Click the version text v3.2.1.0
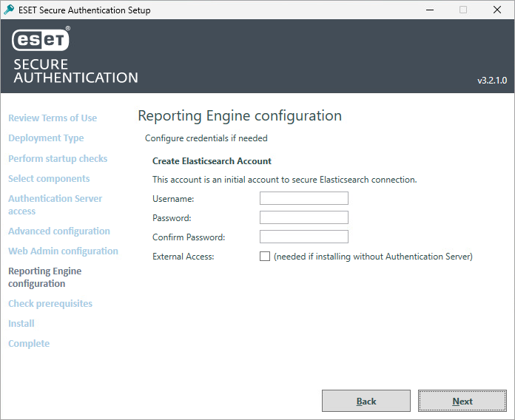The image size is (515, 420). (492, 81)
